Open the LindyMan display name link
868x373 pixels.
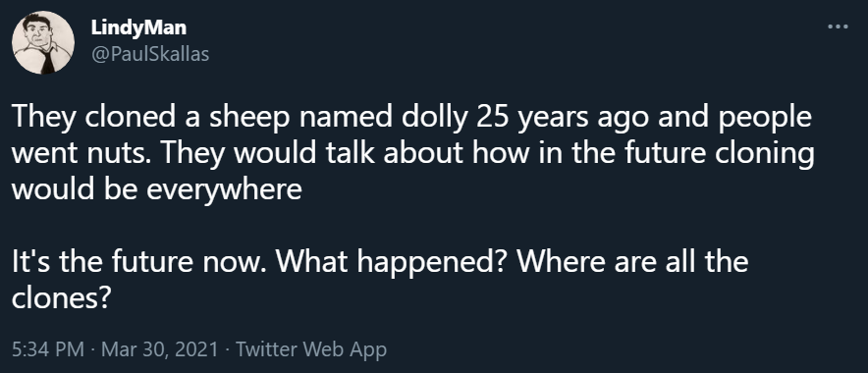pos(138,27)
